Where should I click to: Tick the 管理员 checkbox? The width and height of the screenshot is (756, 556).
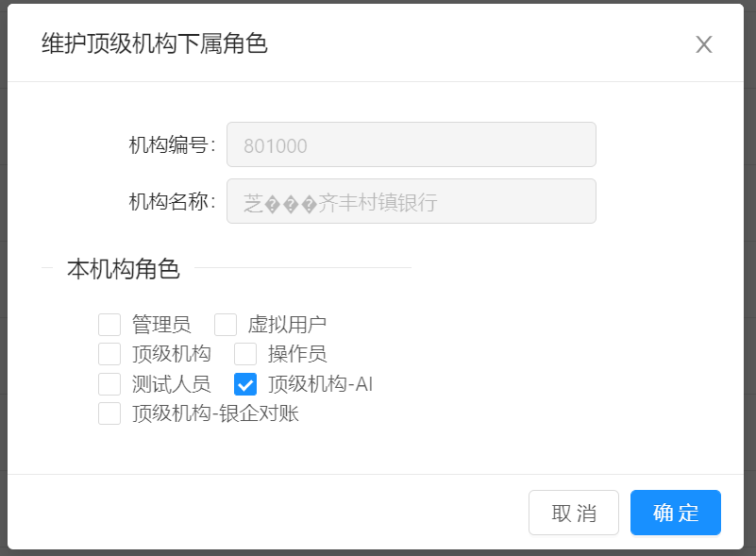[x=109, y=325]
